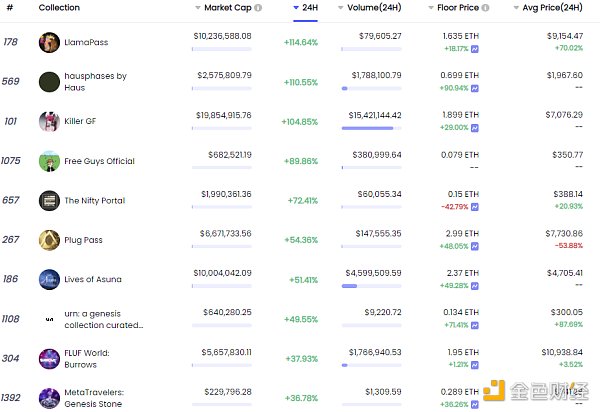Image resolution: width=600 pixels, height=412 pixels.
Task: Sort by the 24H change column
Action: (x=310, y=8)
